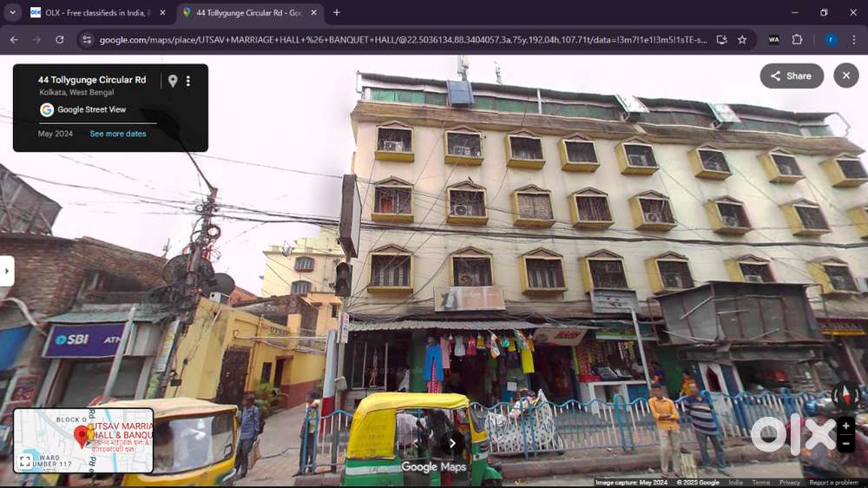Click the address bar URL
The height and width of the screenshot is (488, 868).
coord(399,40)
